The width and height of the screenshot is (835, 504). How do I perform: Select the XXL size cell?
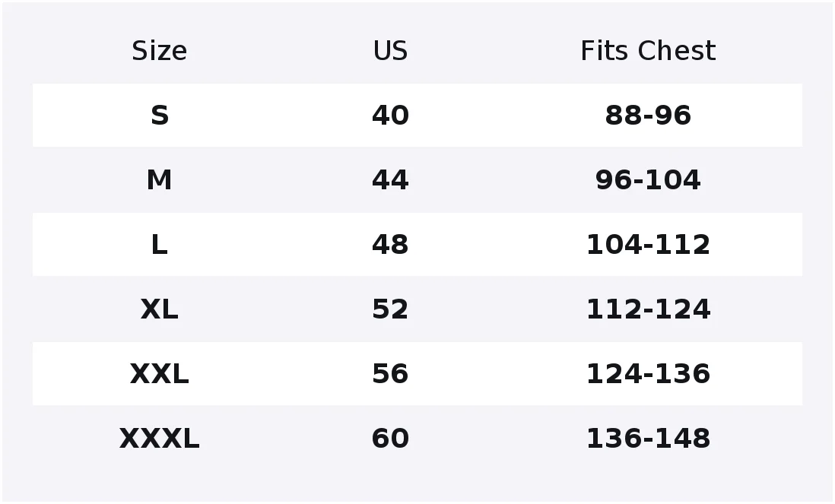[159, 373]
